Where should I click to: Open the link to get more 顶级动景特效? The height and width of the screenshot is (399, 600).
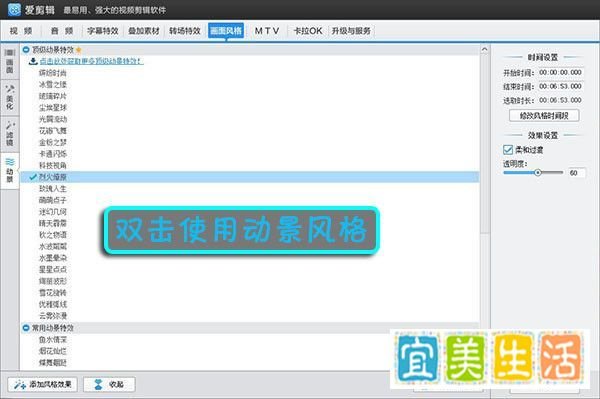(91, 61)
